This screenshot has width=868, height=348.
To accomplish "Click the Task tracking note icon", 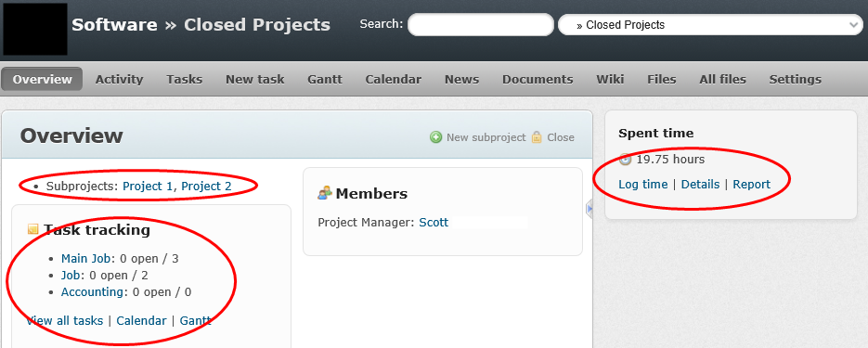I will (x=32, y=229).
